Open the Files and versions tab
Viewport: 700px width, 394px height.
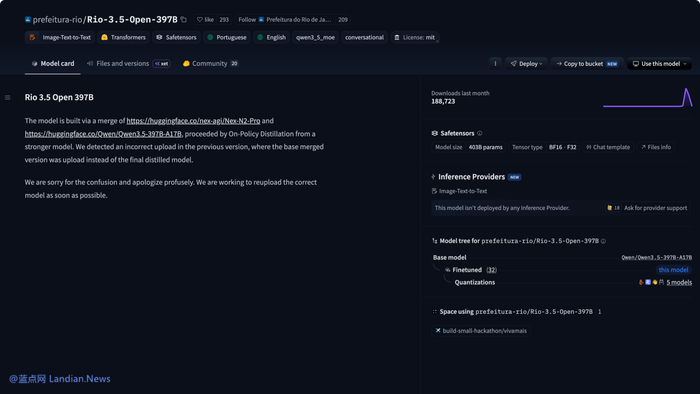click(128, 64)
